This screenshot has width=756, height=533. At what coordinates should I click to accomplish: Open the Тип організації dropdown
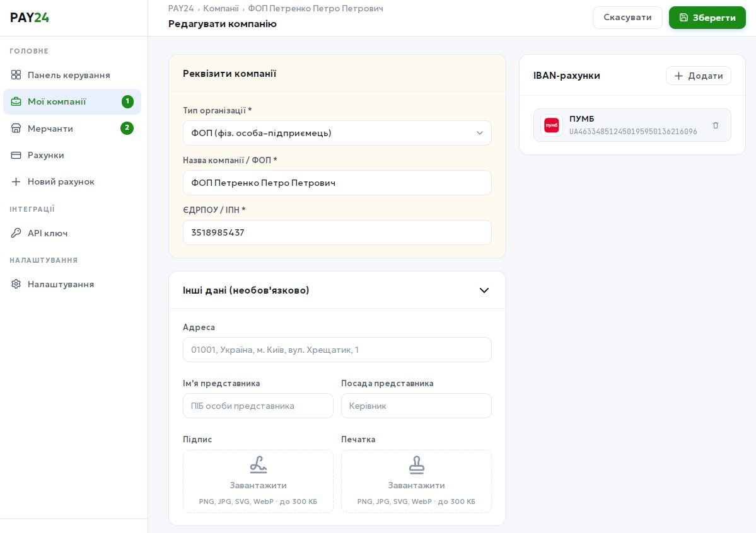[x=337, y=133]
